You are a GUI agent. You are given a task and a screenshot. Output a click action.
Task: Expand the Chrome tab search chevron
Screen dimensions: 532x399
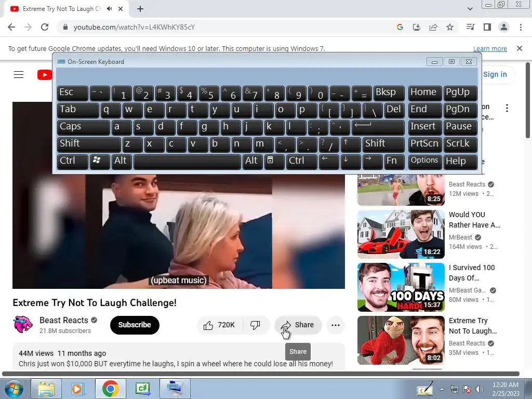470,9
